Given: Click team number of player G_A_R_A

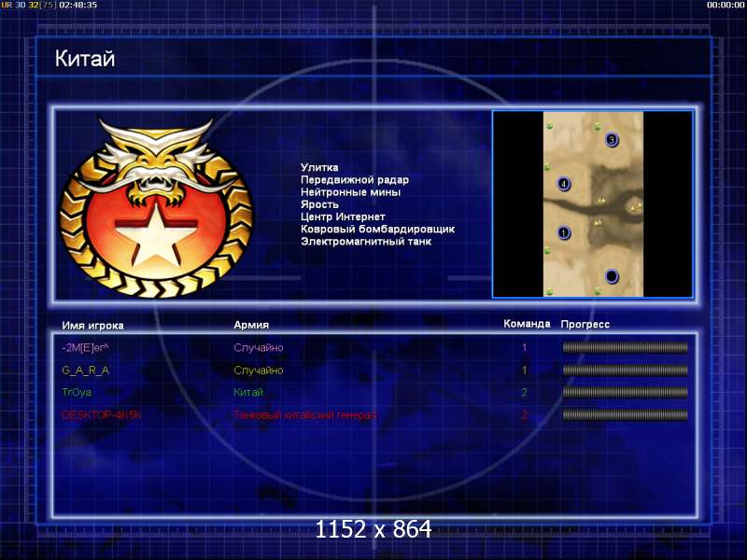Looking at the screenshot, I should (x=524, y=370).
